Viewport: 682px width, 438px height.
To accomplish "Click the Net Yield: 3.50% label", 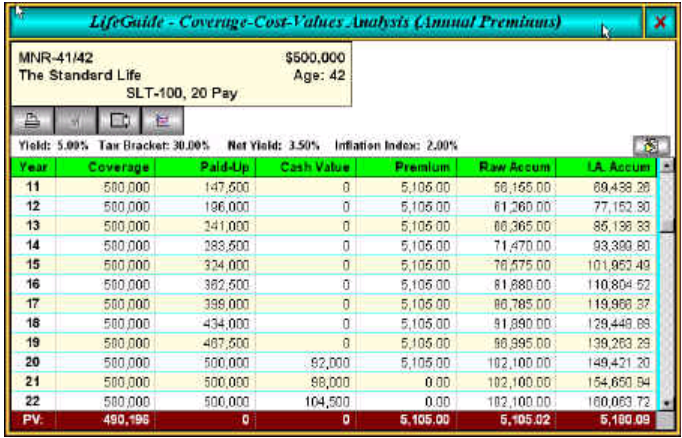I will point(274,146).
